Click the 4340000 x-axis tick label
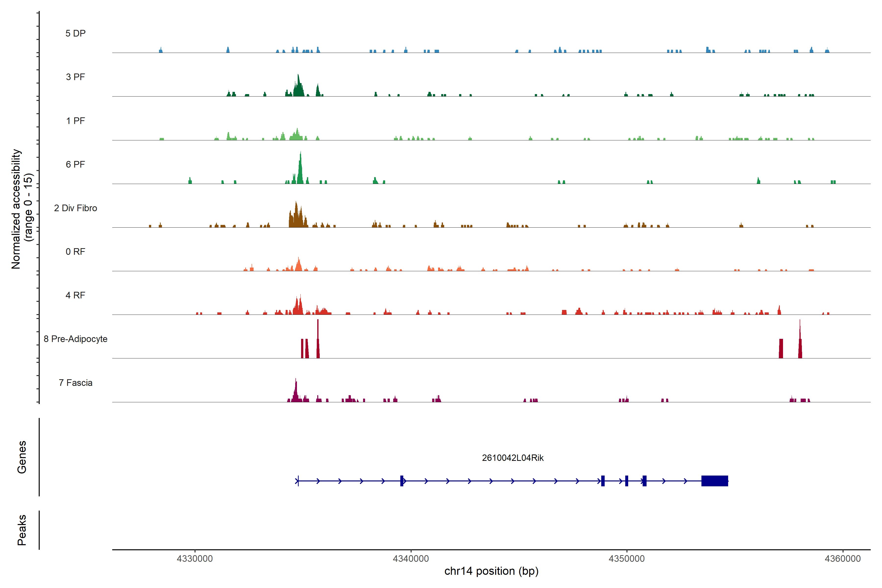The image size is (882, 588). (411, 558)
